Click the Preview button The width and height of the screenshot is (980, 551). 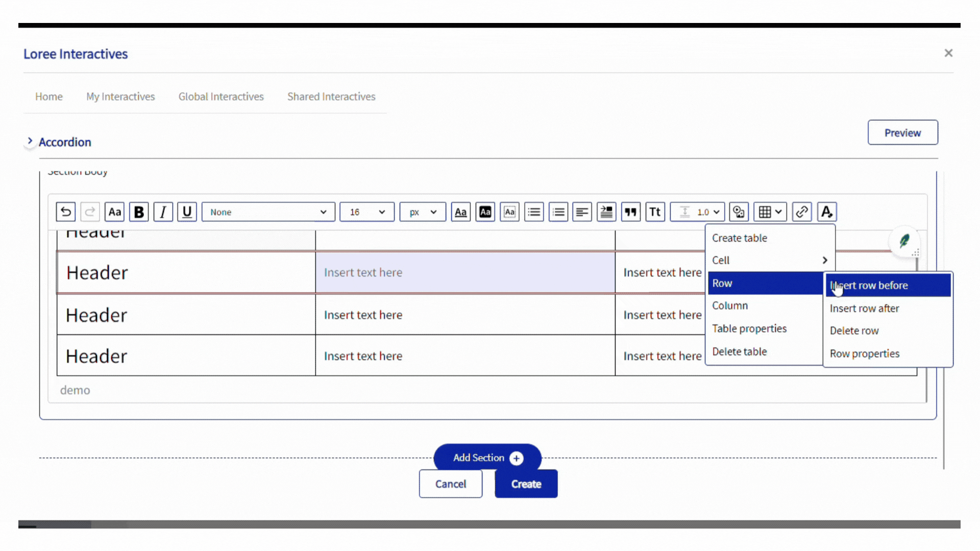tap(902, 133)
